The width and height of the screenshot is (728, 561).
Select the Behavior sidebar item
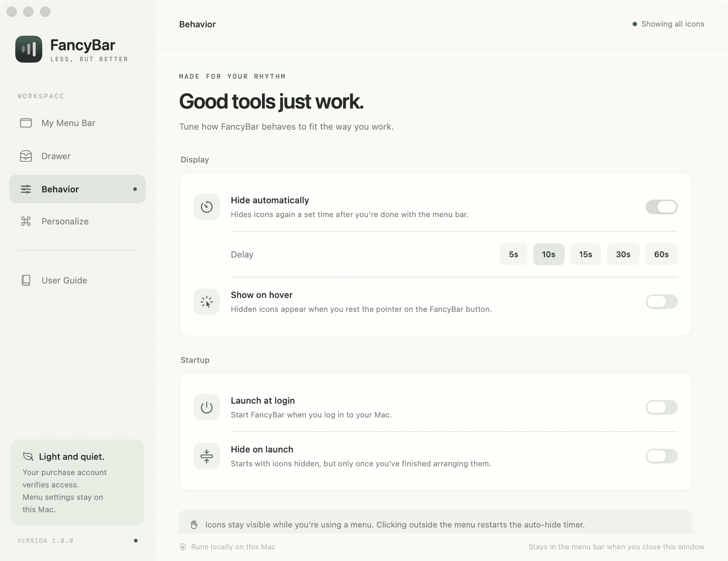tap(78, 189)
